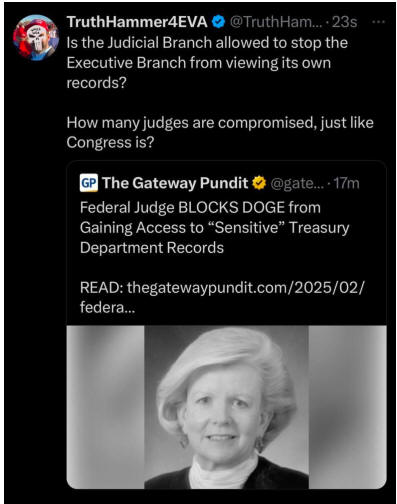Viewport: 397px width, 504px height.
Task: Click the gold verified badge
Action: [259, 183]
